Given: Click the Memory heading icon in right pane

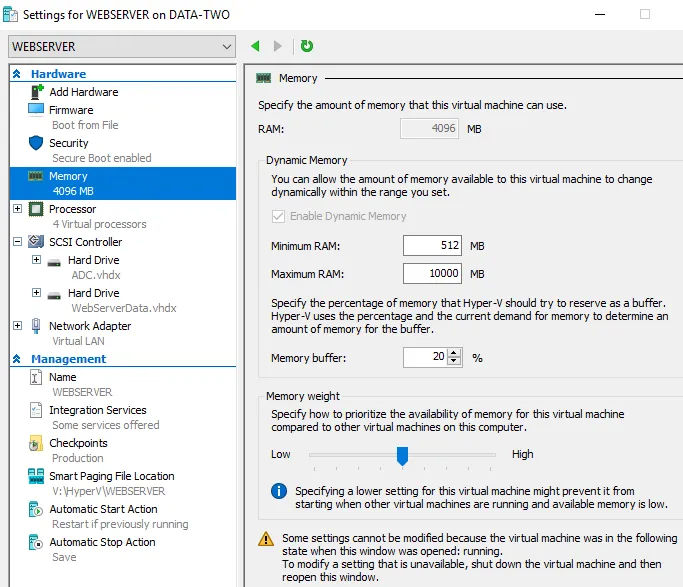Looking at the screenshot, I should pyautogui.click(x=264, y=78).
